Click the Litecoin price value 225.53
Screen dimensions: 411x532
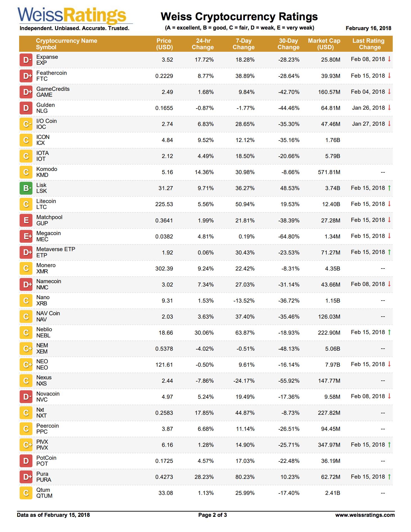(x=164, y=204)
